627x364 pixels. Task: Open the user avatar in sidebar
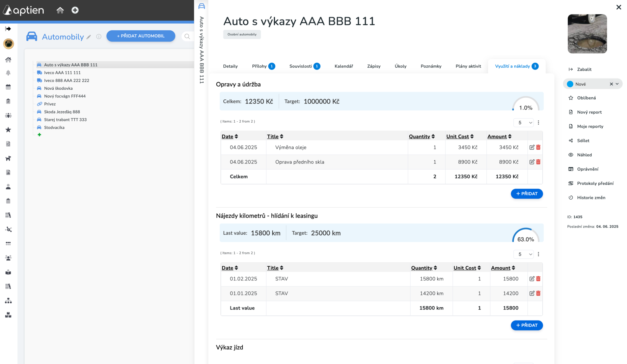[x=8, y=43]
